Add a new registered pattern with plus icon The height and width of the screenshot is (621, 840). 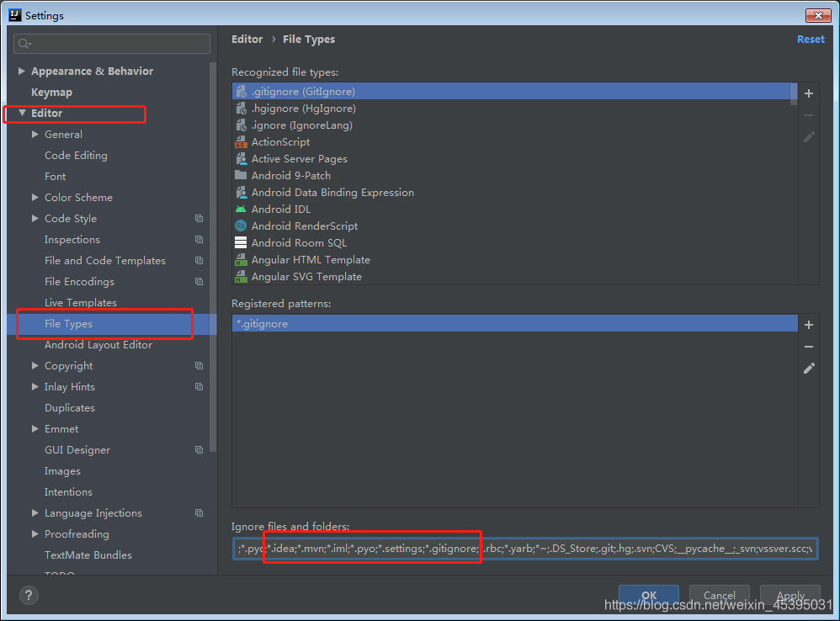pyautogui.click(x=808, y=325)
